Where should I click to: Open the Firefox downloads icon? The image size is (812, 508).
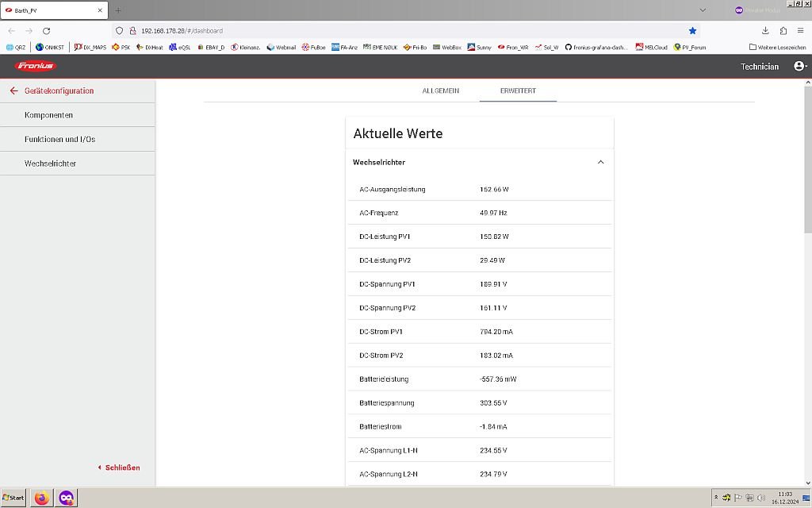coord(765,31)
